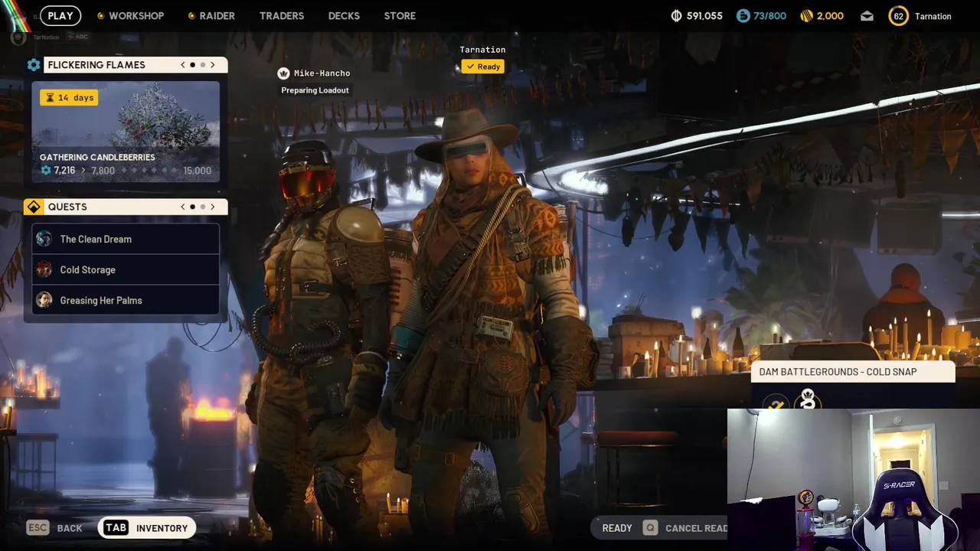Image resolution: width=980 pixels, height=551 pixels.
Task: Open The Clean Dream quest
Action: pyautogui.click(x=126, y=239)
